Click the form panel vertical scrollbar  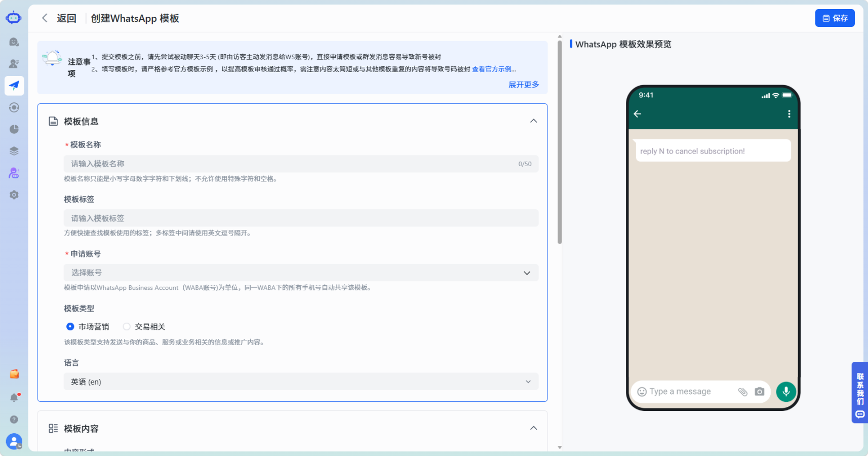pos(560,142)
